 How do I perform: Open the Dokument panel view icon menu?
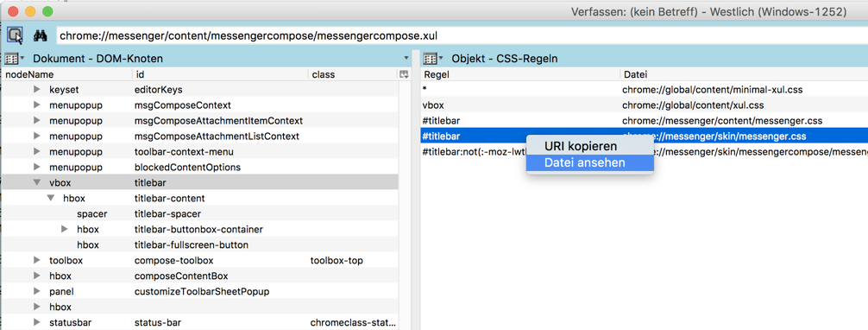point(14,58)
